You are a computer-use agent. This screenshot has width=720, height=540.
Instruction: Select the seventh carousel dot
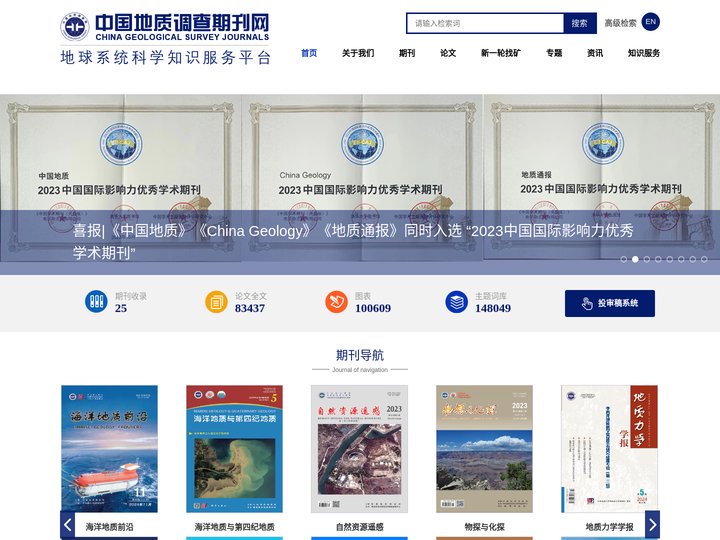[692, 259]
